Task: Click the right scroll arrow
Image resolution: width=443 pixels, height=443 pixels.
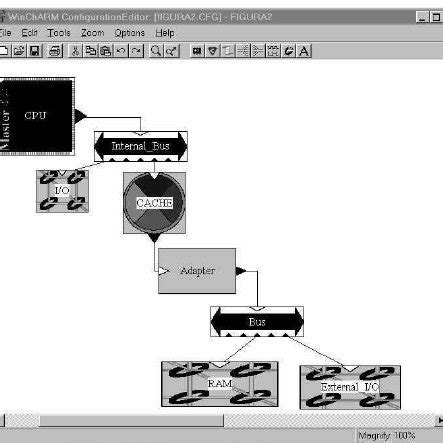Action: pyautogui.click(x=439, y=421)
